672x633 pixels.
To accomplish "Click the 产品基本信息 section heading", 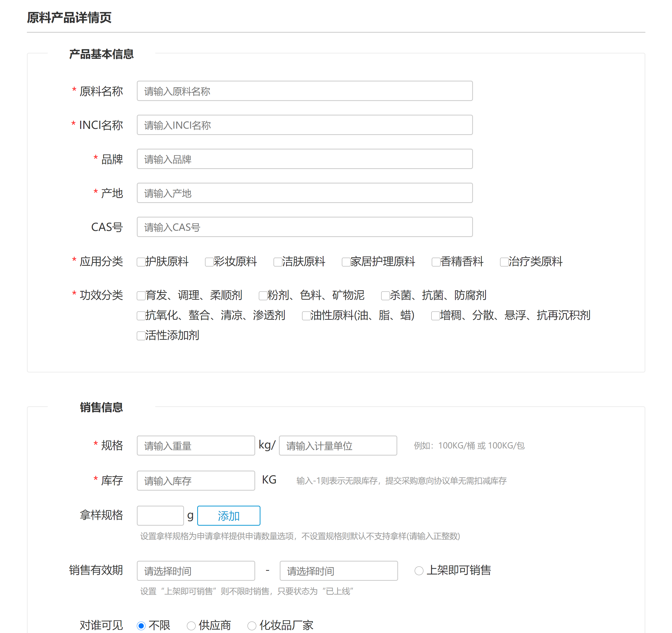I will coord(101,54).
